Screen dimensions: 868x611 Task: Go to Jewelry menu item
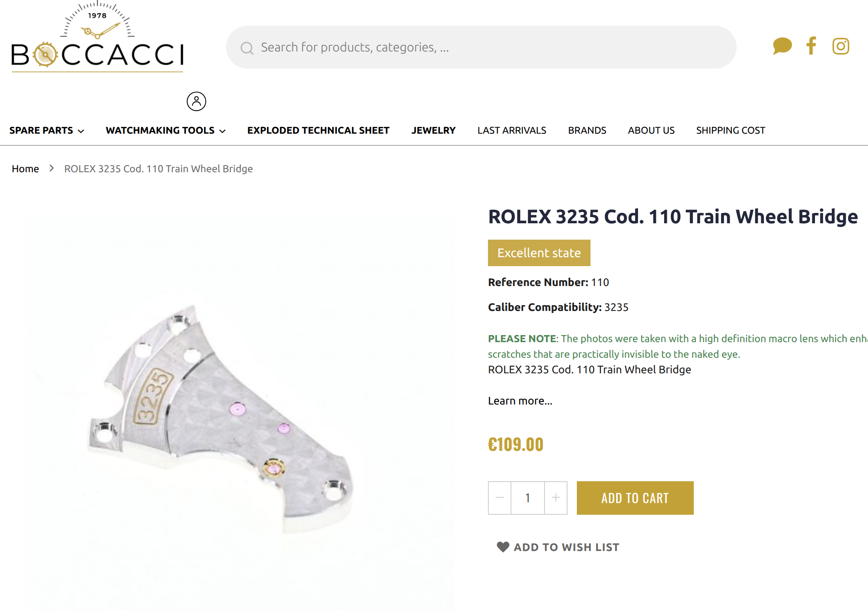pos(433,131)
